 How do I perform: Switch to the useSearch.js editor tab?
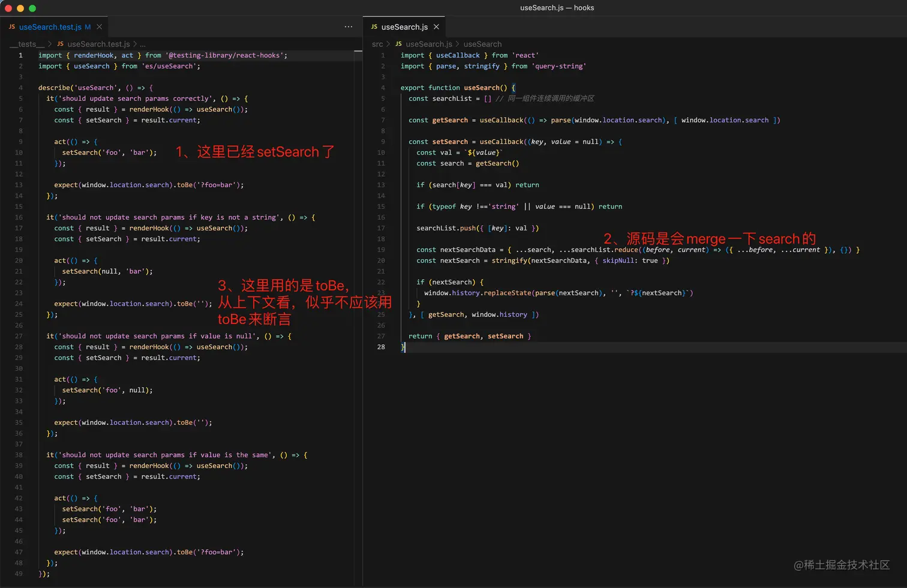404,27
